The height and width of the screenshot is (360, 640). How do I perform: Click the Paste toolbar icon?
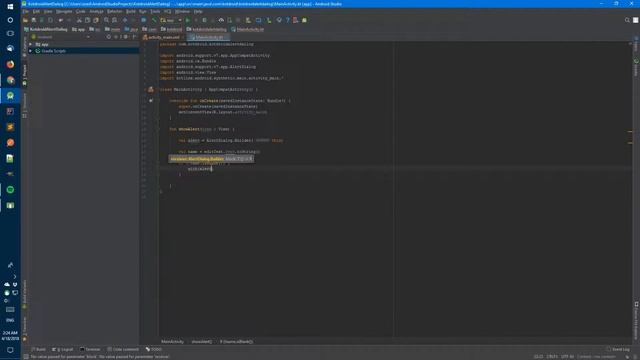96,20
